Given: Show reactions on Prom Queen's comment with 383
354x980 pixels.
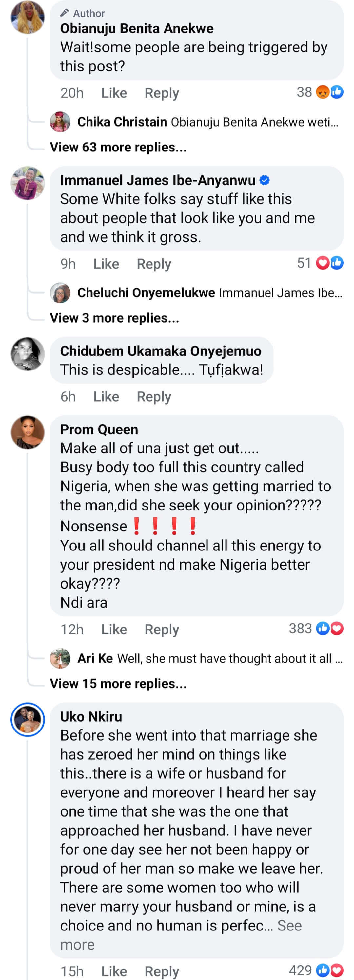Looking at the screenshot, I should point(329,629).
